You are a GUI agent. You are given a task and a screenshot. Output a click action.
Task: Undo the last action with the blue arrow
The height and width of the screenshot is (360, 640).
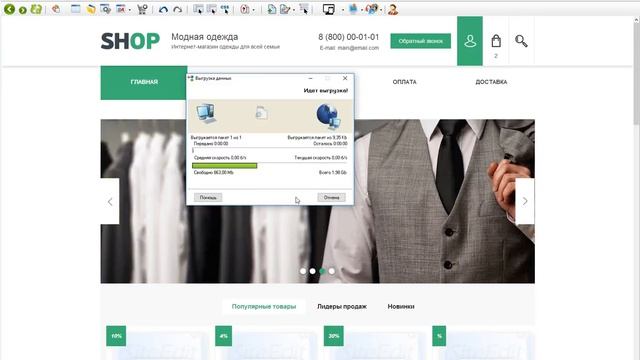click(x=163, y=9)
